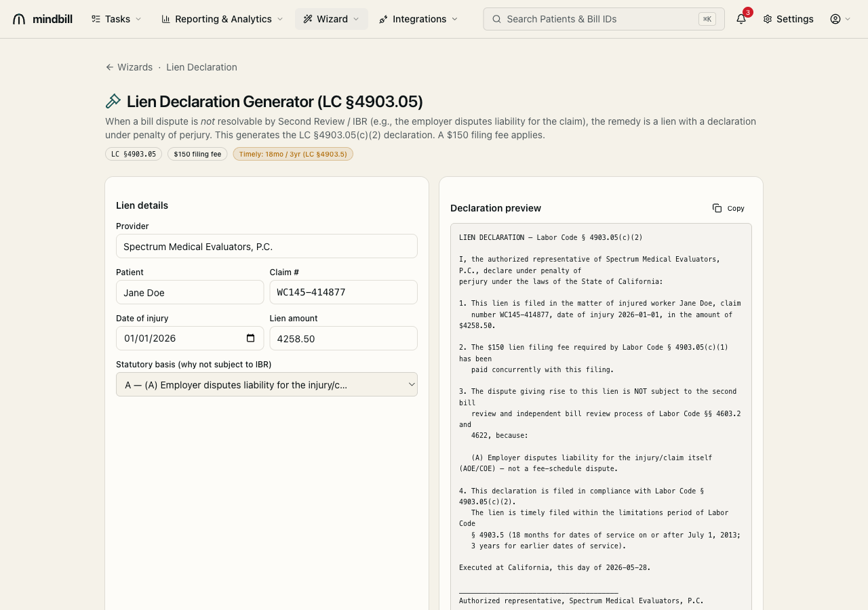
Task: Click the Date of injury field
Action: [190, 338]
